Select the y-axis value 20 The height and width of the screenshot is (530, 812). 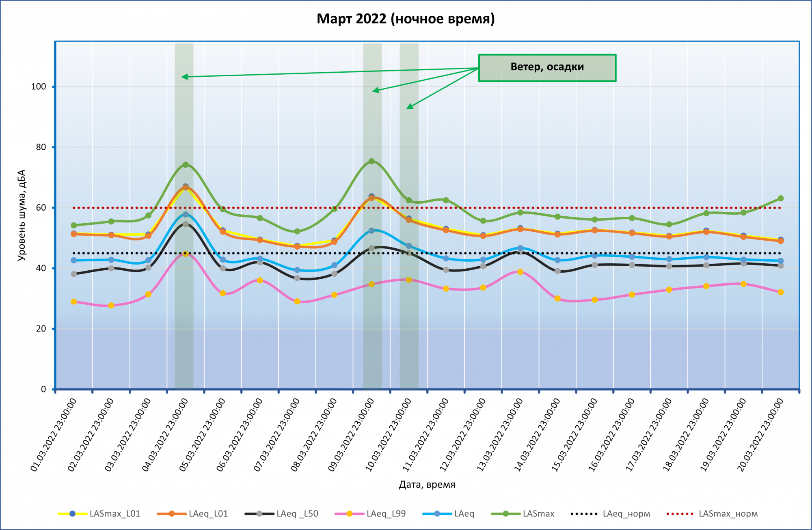[x=41, y=329]
